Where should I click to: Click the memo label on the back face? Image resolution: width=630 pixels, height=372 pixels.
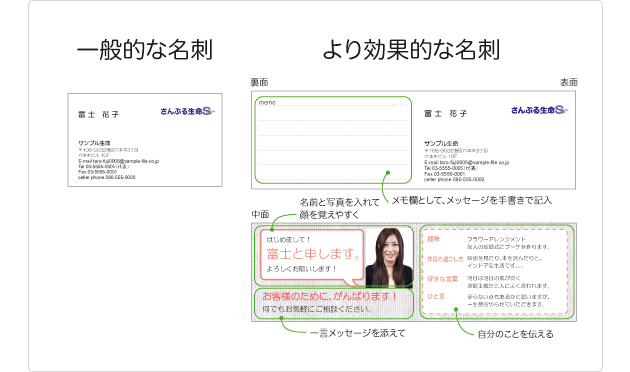tap(267, 103)
